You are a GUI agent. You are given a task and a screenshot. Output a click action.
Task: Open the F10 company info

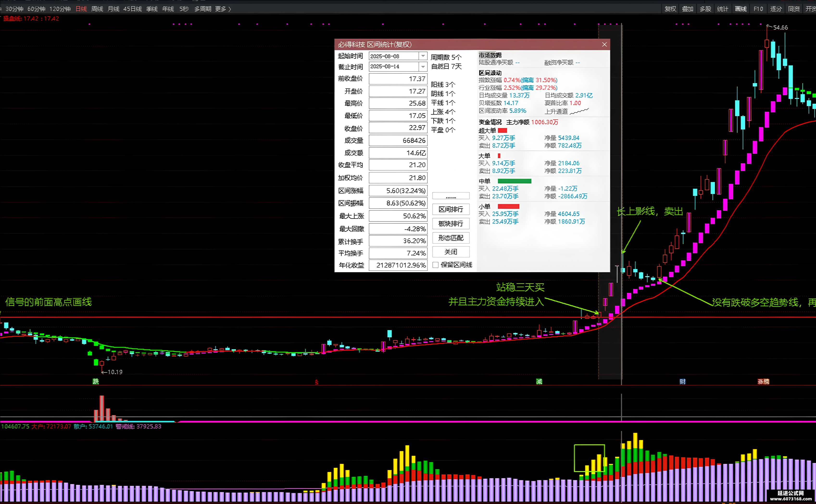click(758, 9)
